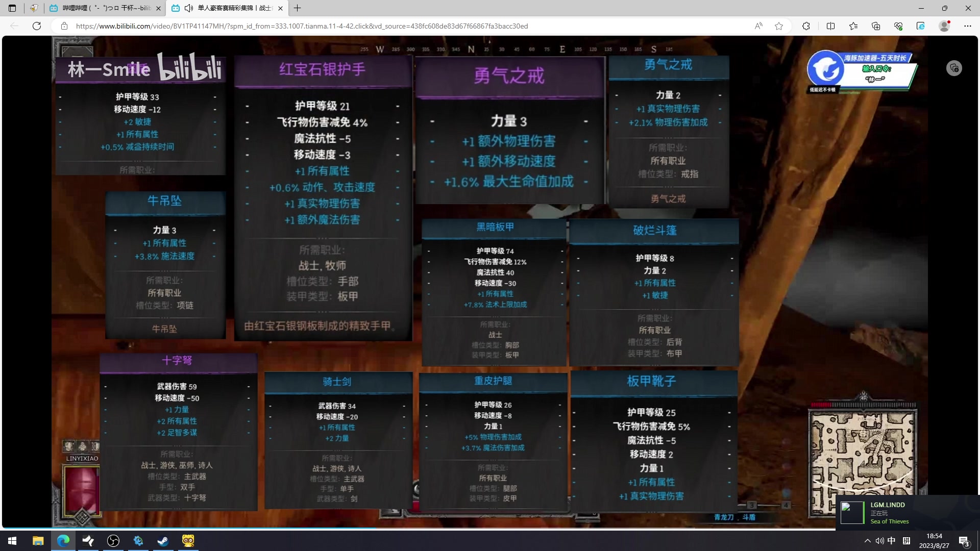This screenshot has height=551, width=980.
Task: Refresh the current page
Action: [x=36, y=26]
